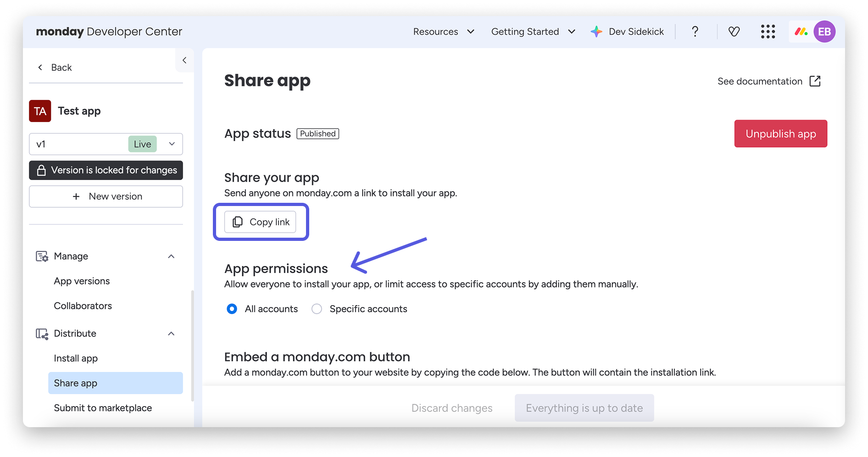Screen dimensions: 868x457
Task: Collapse the Manage section
Action: tap(171, 256)
